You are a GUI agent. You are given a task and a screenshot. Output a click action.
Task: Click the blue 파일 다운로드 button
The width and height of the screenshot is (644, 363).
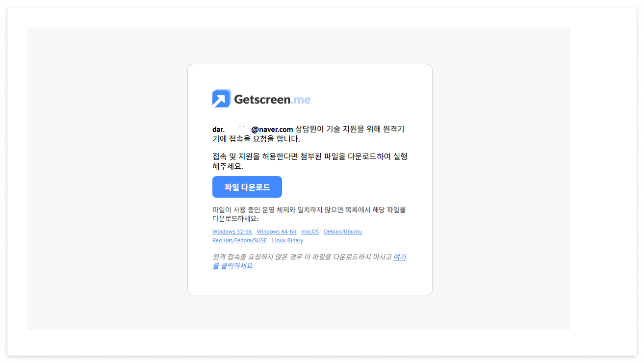(x=247, y=187)
